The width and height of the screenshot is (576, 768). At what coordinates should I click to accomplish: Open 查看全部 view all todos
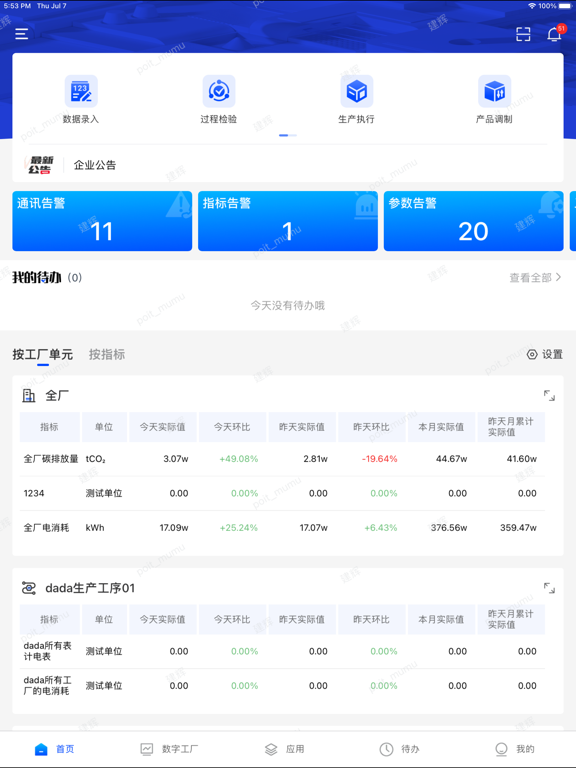click(x=535, y=278)
